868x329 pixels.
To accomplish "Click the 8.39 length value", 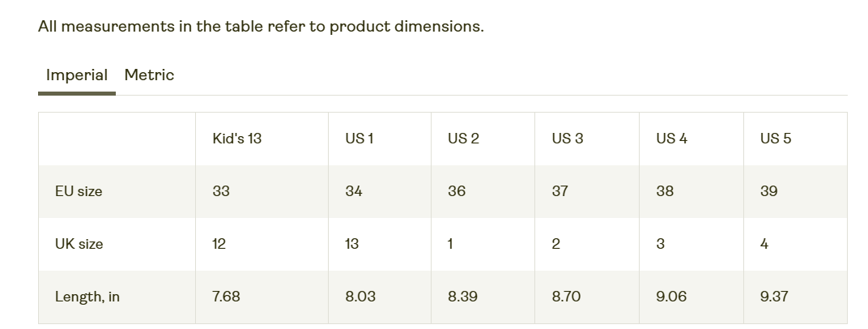I will (x=462, y=297).
